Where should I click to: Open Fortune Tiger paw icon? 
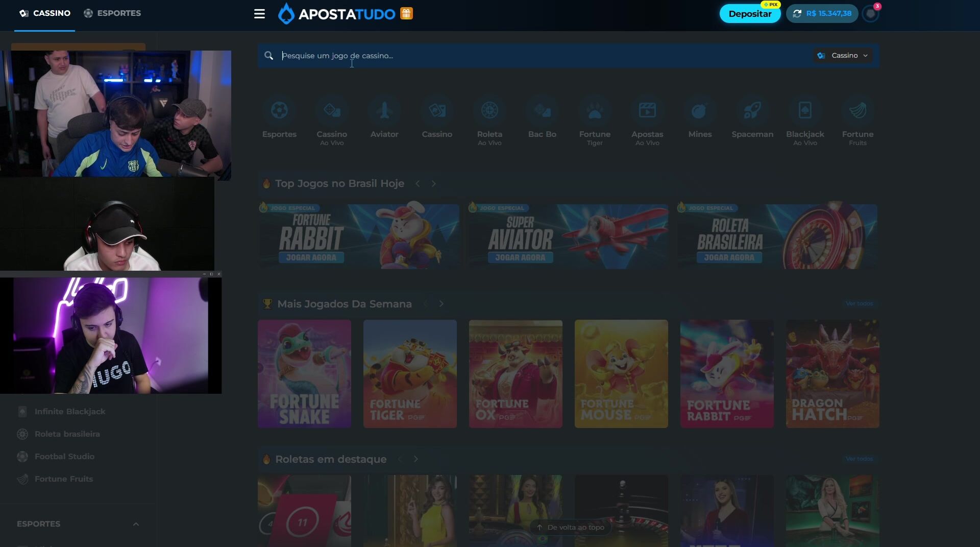click(x=595, y=110)
